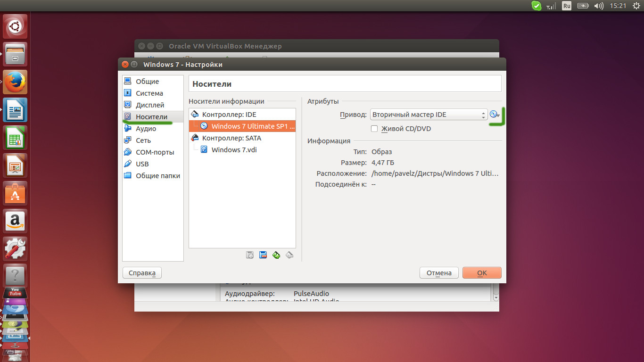Open LibreOffice Impress from the launcher
Screen dimensions: 644x362
click(x=16, y=165)
